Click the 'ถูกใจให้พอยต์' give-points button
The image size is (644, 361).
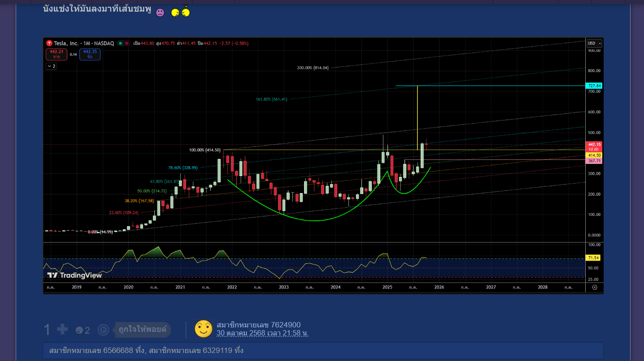[143, 330]
